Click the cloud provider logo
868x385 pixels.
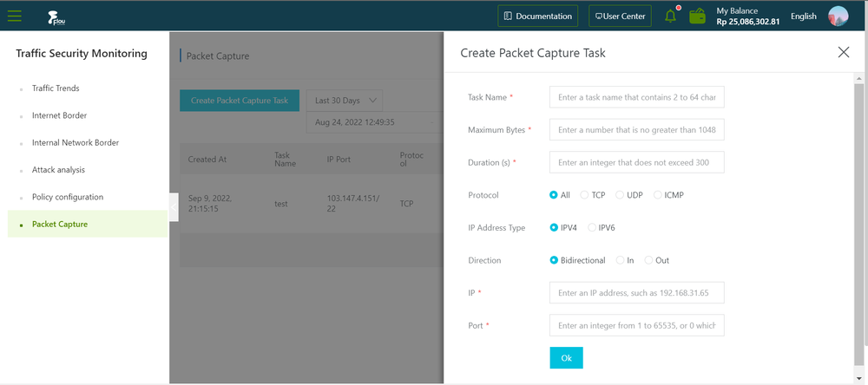click(x=57, y=19)
